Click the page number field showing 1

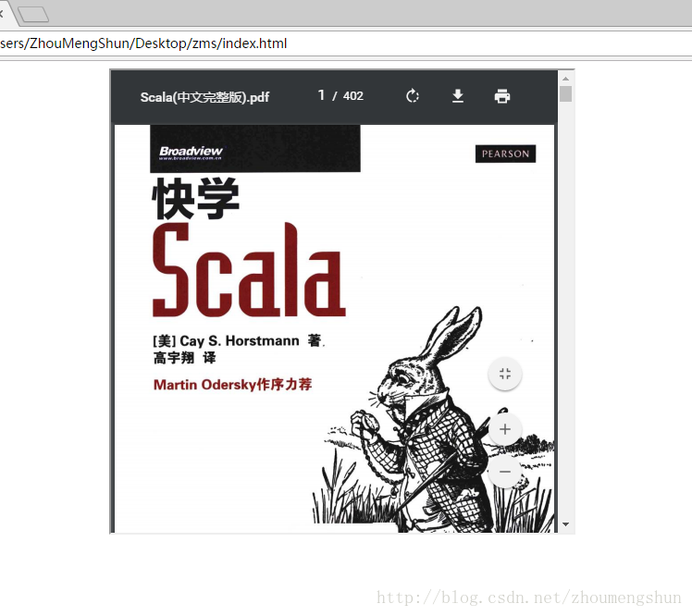click(x=321, y=95)
